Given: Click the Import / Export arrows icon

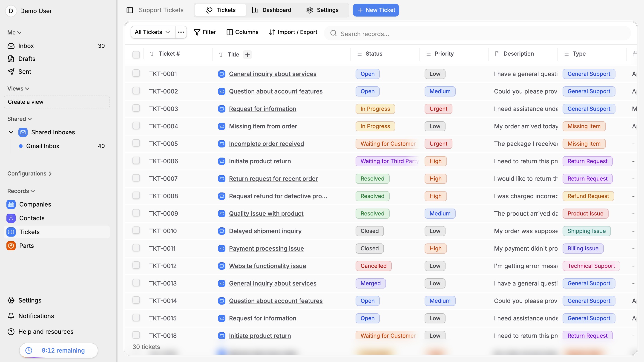Looking at the screenshot, I should point(272,32).
